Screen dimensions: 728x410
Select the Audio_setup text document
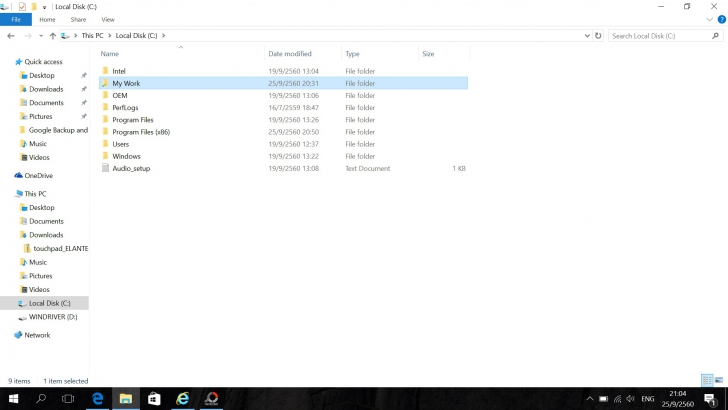click(x=283, y=169)
